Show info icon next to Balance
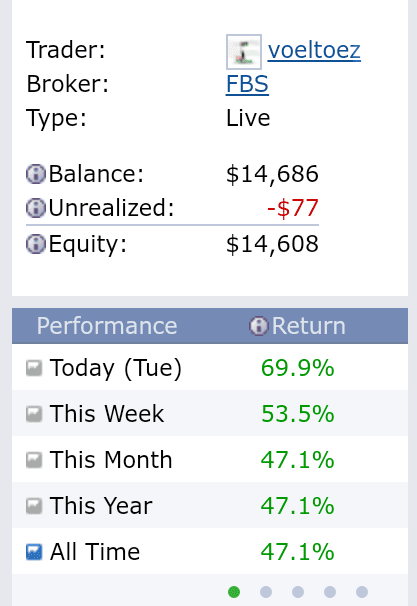The image size is (417, 606). coord(36,174)
